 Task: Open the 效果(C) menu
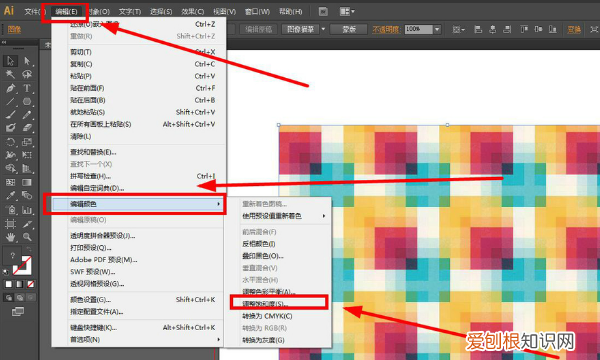(x=192, y=11)
